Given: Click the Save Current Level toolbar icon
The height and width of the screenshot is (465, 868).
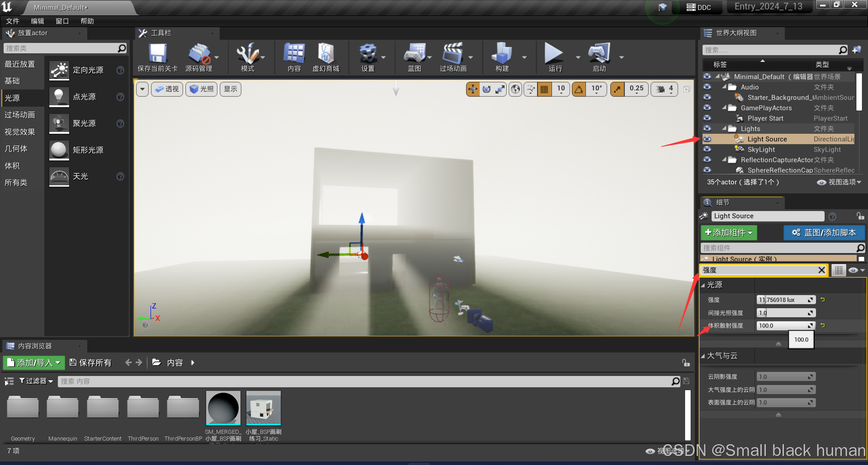Looking at the screenshot, I should point(158,55).
